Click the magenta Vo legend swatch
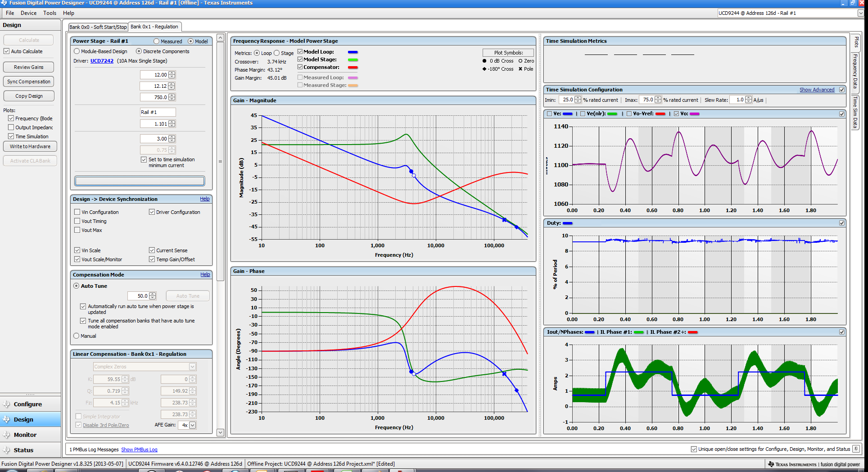This screenshot has height=472, width=868. pyautogui.click(x=695, y=114)
